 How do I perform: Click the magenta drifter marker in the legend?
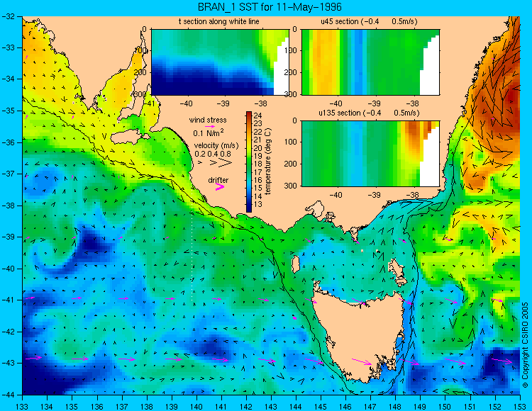click(x=219, y=187)
